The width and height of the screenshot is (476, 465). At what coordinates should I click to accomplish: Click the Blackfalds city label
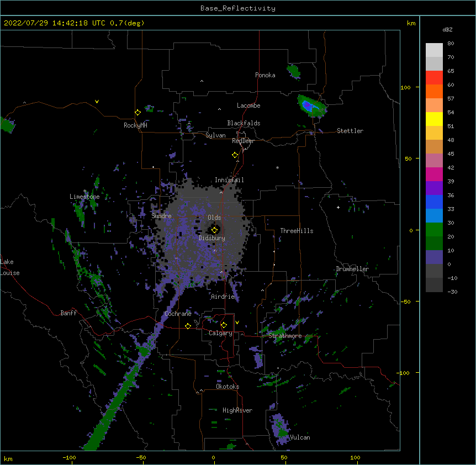pos(244,123)
